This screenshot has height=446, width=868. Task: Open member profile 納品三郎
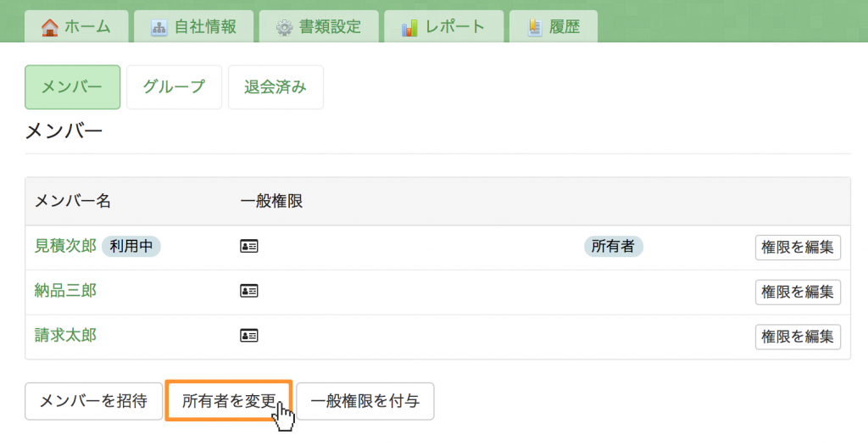point(65,290)
